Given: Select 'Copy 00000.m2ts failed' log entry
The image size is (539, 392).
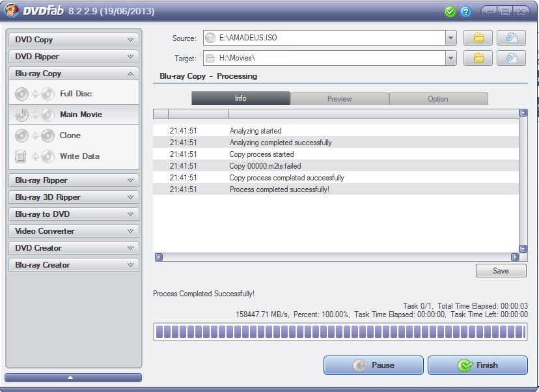Looking at the screenshot, I should (x=336, y=166).
